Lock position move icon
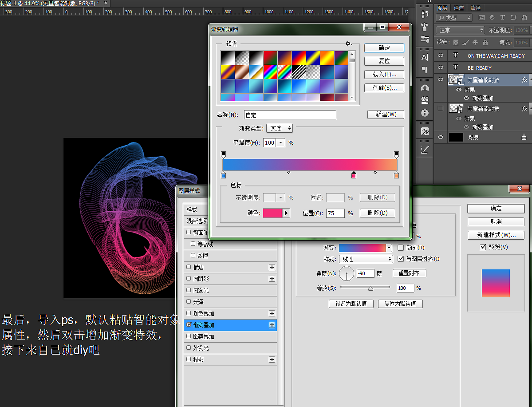532x407 pixels. pyautogui.click(x=476, y=43)
